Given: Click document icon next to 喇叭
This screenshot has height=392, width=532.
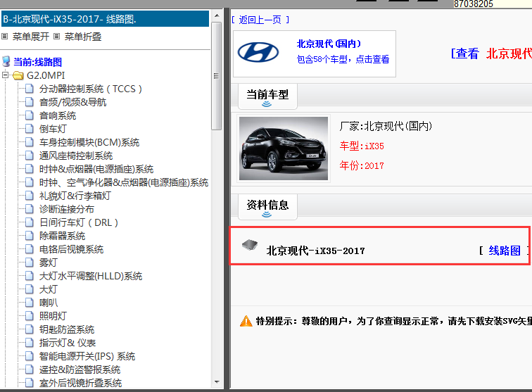Looking at the screenshot, I should pyautogui.click(x=30, y=303).
